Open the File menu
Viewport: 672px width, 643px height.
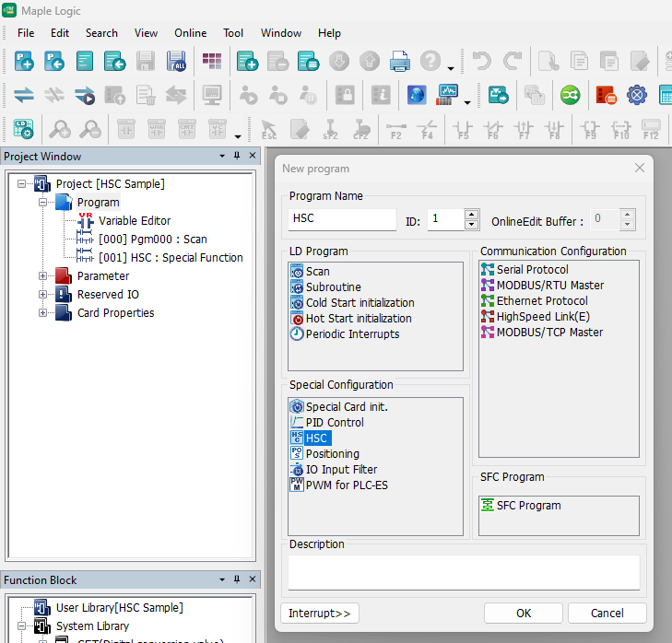point(26,33)
